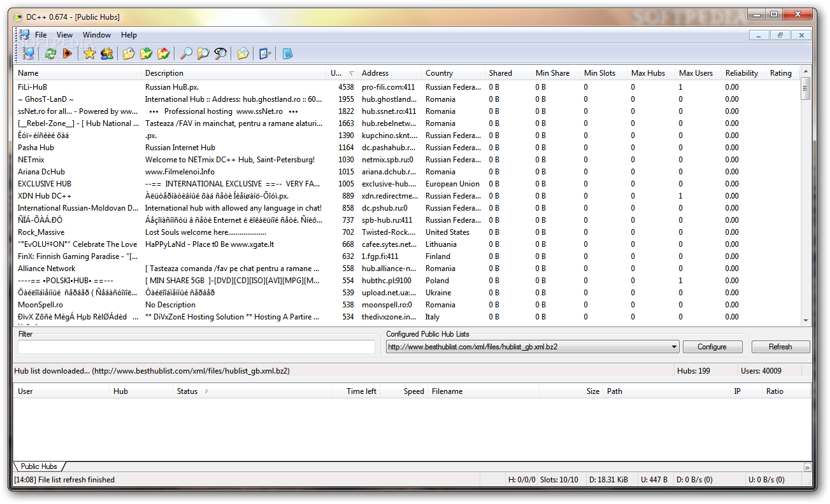Click the scroll down arrow of hub list

806,319
